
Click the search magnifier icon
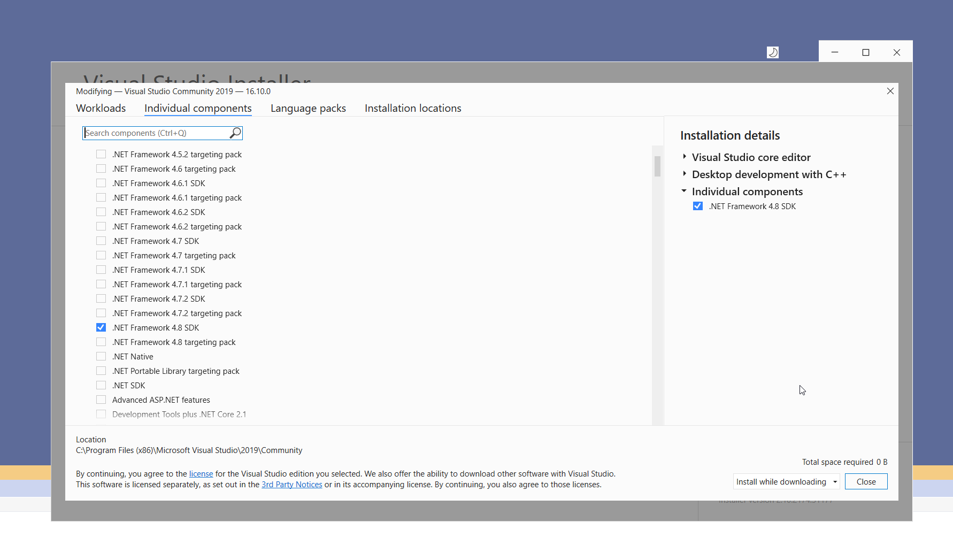pyautogui.click(x=235, y=133)
